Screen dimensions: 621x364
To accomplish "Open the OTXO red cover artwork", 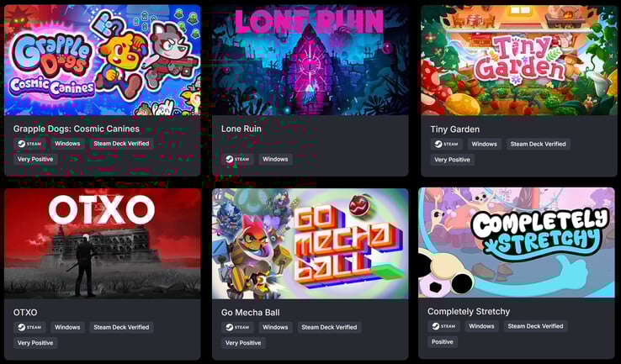I will [102, 243].
